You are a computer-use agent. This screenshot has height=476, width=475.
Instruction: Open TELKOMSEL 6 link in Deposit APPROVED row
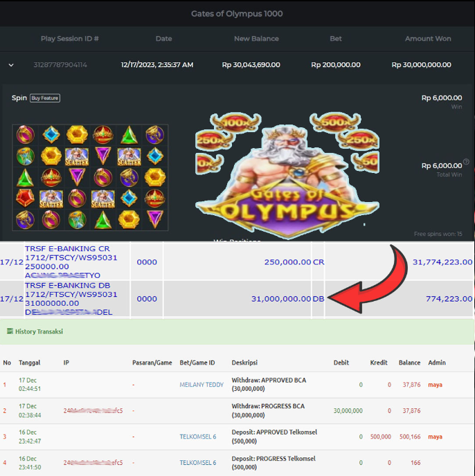(x=198, y=437)
